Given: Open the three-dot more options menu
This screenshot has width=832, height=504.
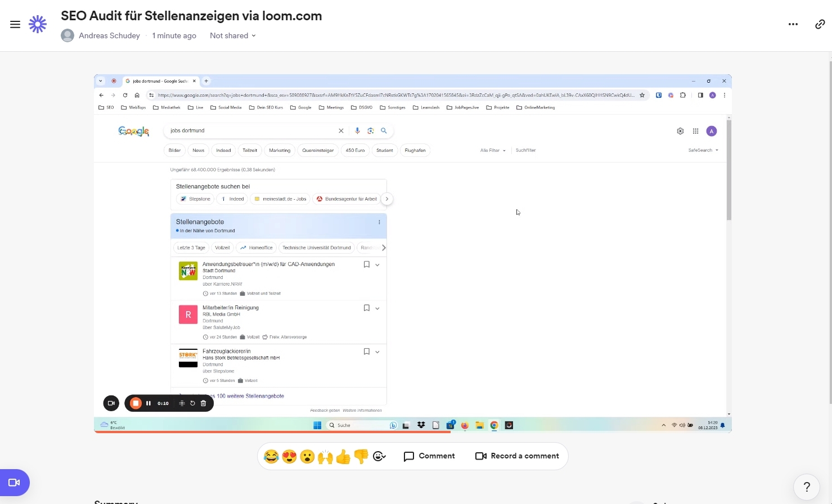Looking at the screenshot, I should (x=793, y=24).
